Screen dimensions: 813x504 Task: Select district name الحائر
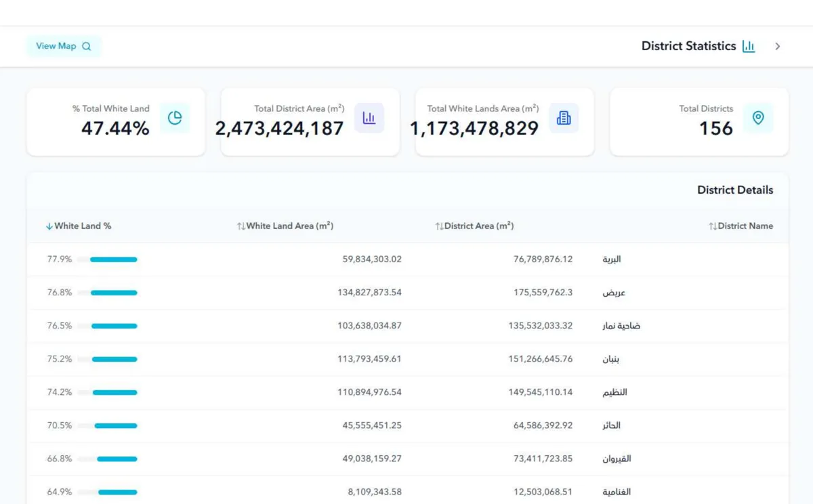point(611,425)
